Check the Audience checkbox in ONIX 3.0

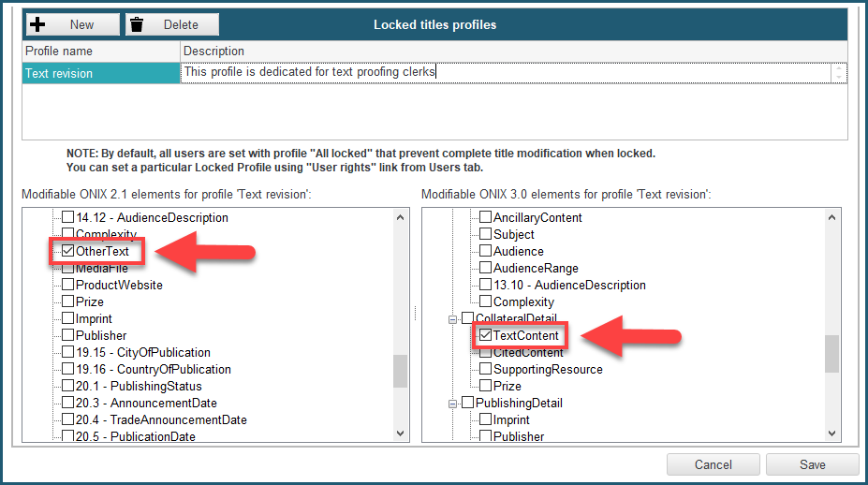coord(485,251)
